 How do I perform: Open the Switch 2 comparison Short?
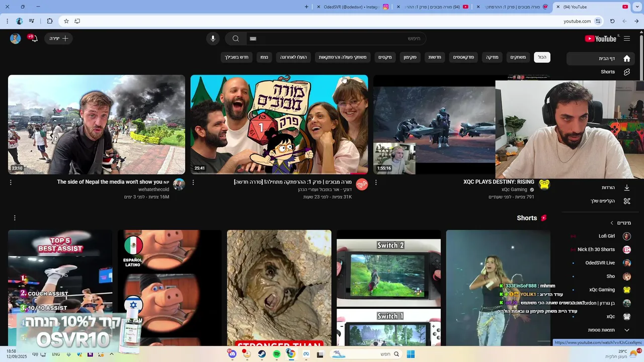click(x=388, y=288)
